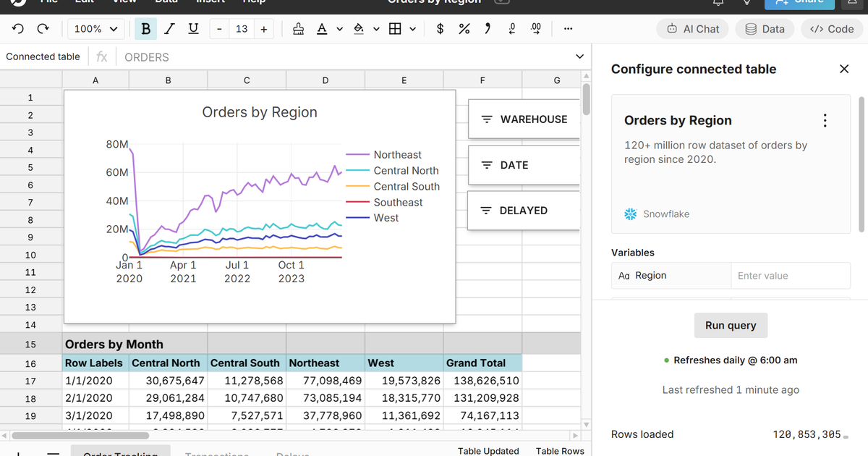Redo the last action
868x456 pixels.
click(x=43, y=29)
